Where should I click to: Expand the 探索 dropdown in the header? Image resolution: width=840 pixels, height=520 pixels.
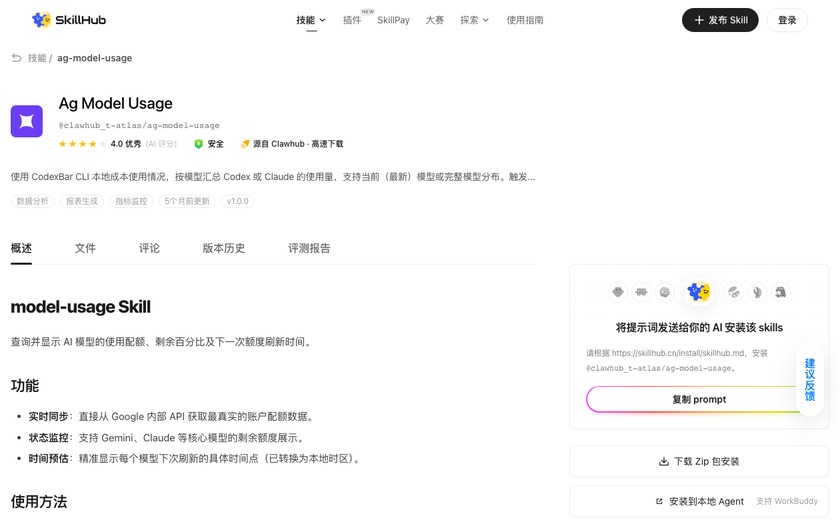point(475,20)
